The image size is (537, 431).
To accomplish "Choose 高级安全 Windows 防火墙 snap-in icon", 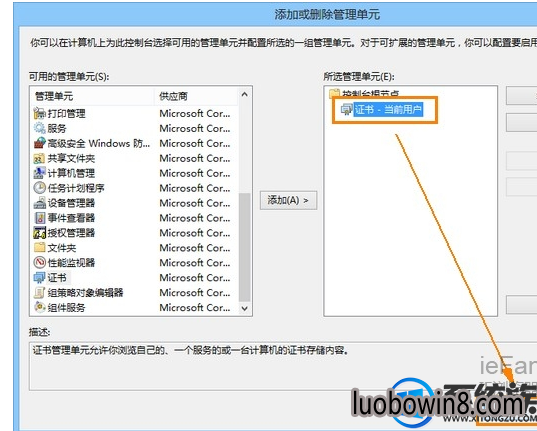I will (x=39, y=143).
